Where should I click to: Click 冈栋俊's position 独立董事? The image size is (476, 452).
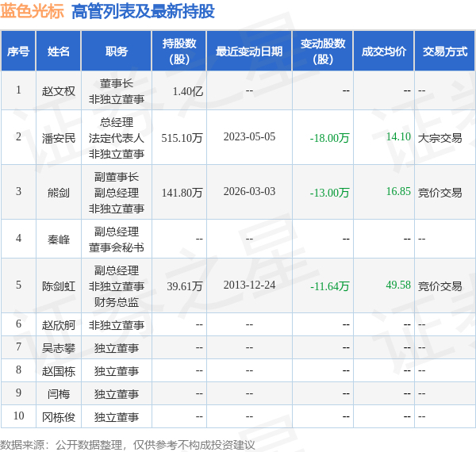(x=117, y=417)
